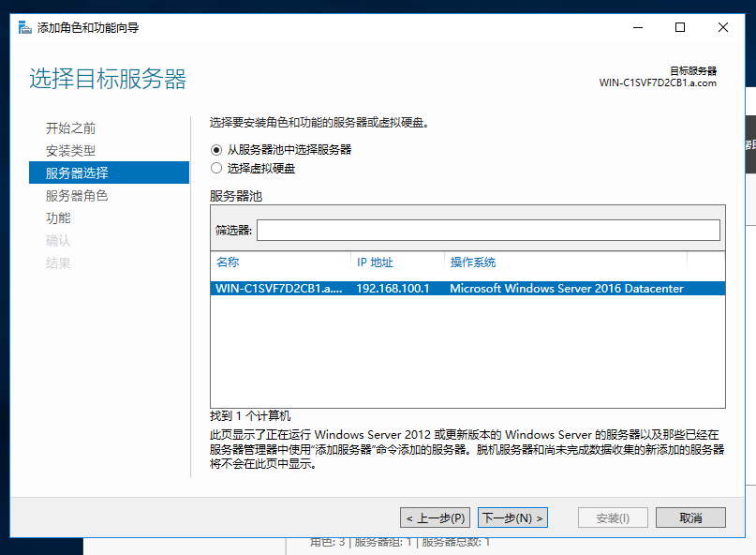Close the 添加角色和功能向导 window
This screenshot has width=756, height=555.
722,27
